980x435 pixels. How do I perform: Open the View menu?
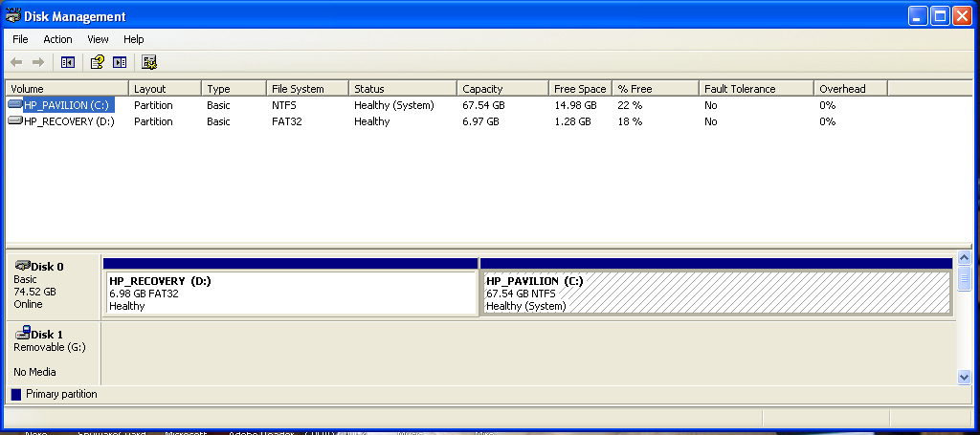pos(98,39)
